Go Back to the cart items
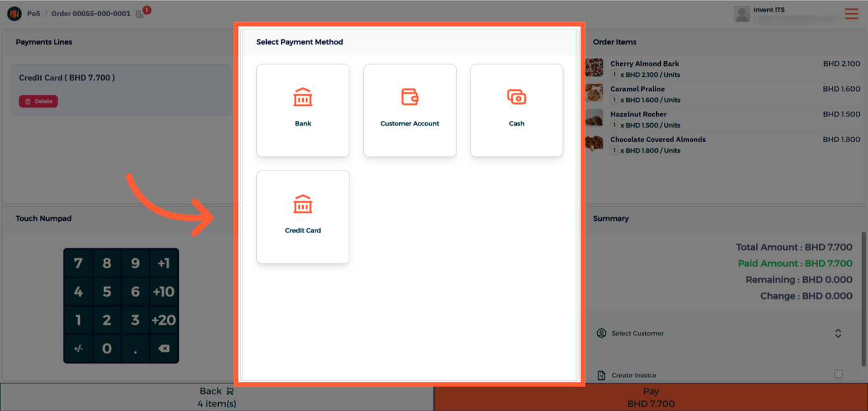Viewport: 868px width, 411px height. coord(216,397)
